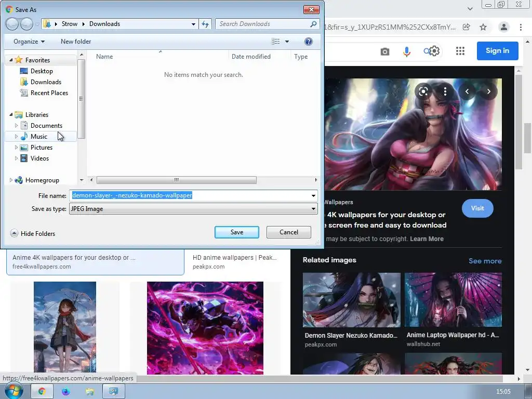Select Desktop under Favorites
This screenshot has height=399, width=532.
pos(42,71)
